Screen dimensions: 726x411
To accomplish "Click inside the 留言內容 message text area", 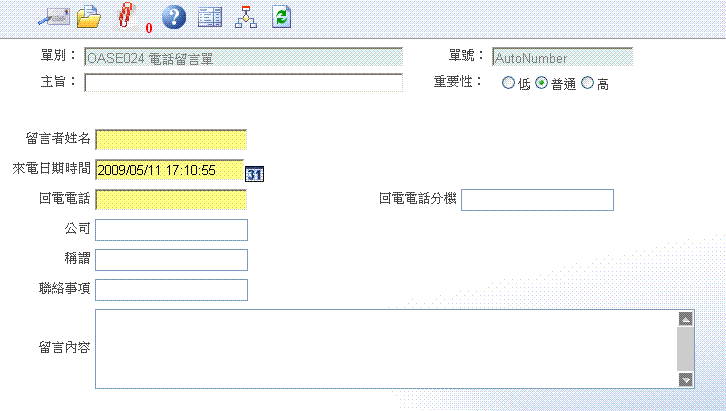I will 385,348.
